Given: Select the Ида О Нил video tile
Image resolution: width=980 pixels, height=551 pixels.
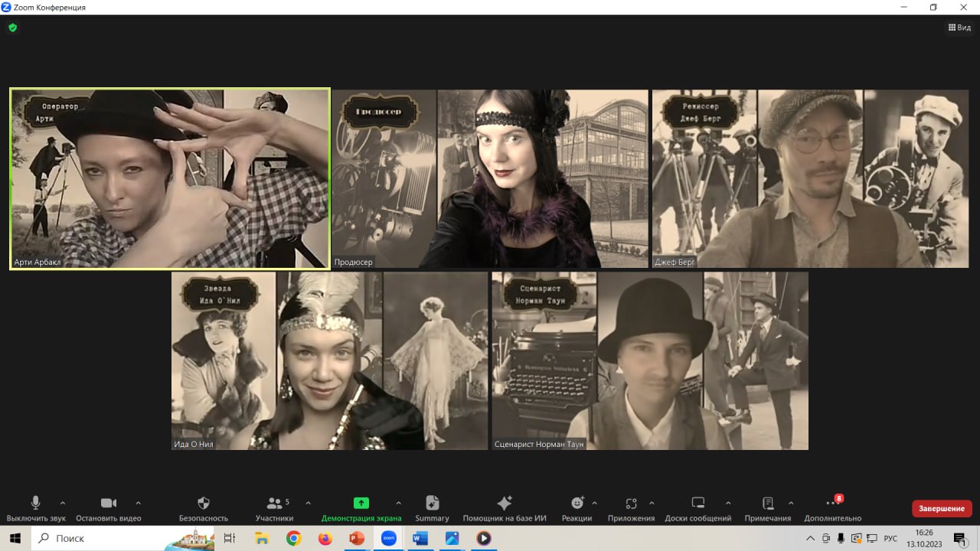Looking at the screenshot, I should pyautogui.click(x=329, y=360).
